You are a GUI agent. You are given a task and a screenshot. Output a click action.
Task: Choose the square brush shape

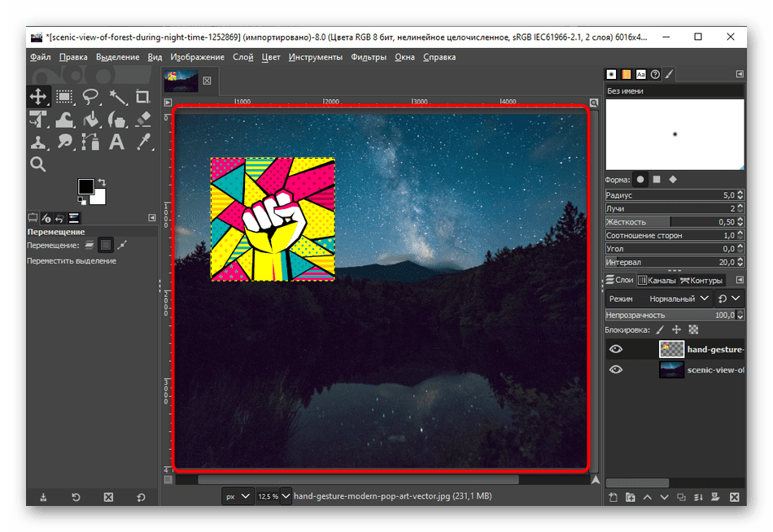(x=657, y=180)
